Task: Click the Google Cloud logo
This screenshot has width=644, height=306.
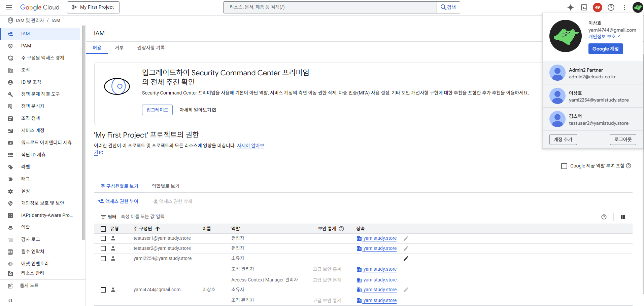Action: click(40, 7)
